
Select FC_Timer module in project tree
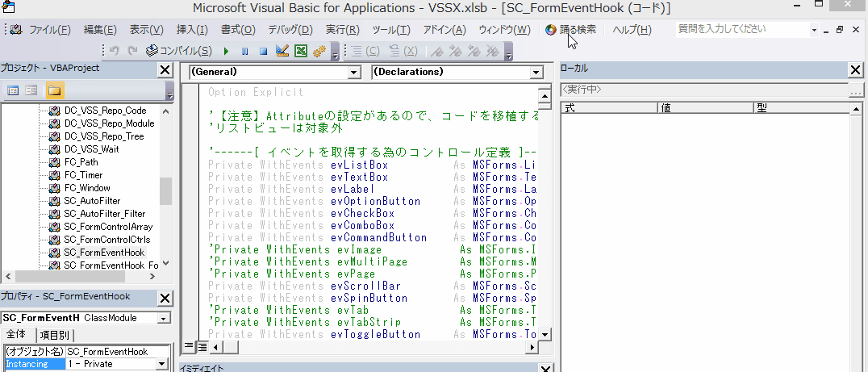pos(83,175)
